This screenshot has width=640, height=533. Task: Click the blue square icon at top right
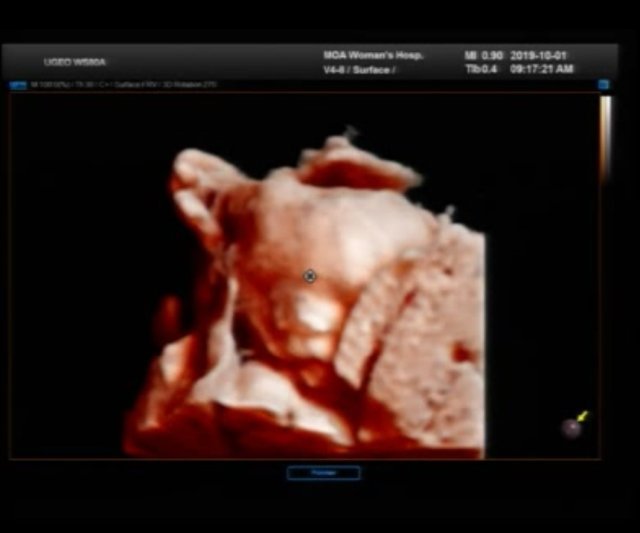pyautogui.click(x=603, y=84)
